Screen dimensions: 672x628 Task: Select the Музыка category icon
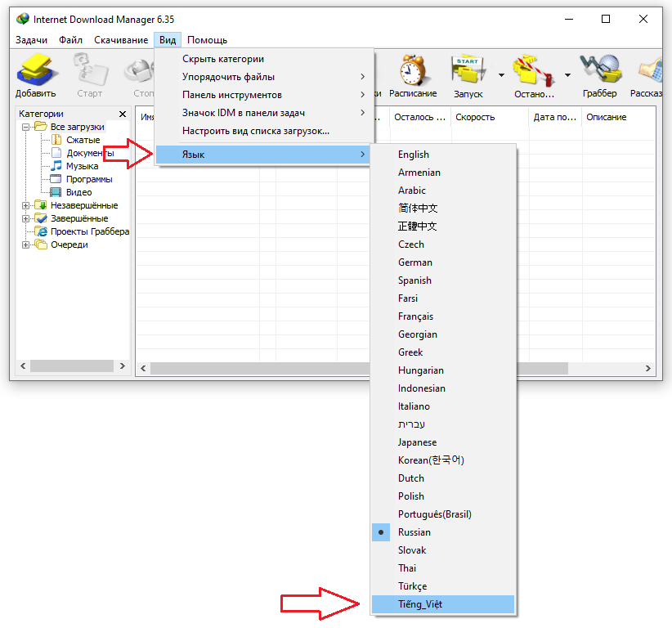click(x=56, y=166)
